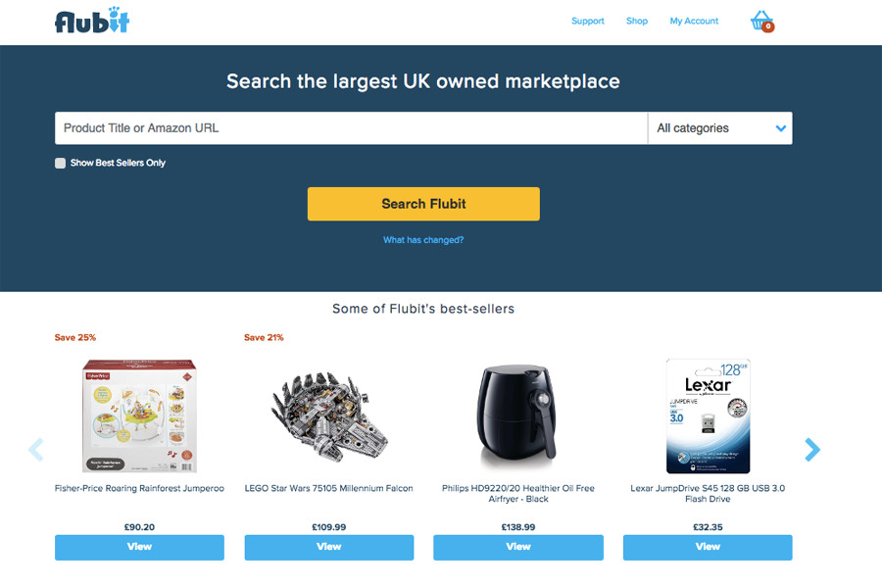Click the basket item count badge
882x588 pixels.
tap(768, 26)
